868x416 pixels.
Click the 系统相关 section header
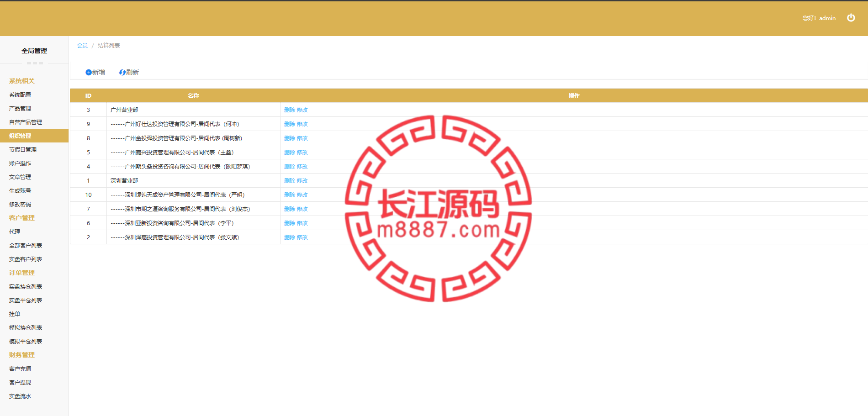tap(22, 81)
